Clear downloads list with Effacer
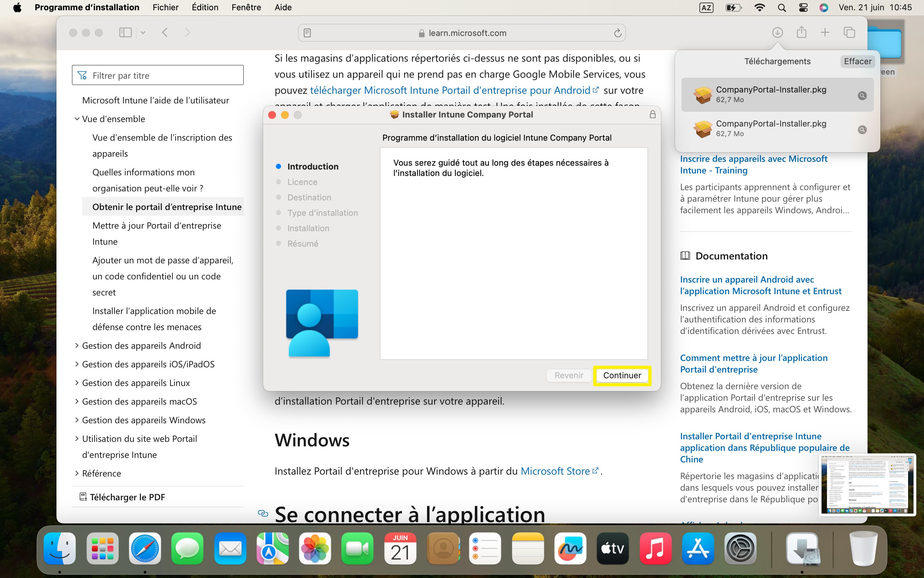The width and height of the screenshot is (924, 578). pos(858,61)
